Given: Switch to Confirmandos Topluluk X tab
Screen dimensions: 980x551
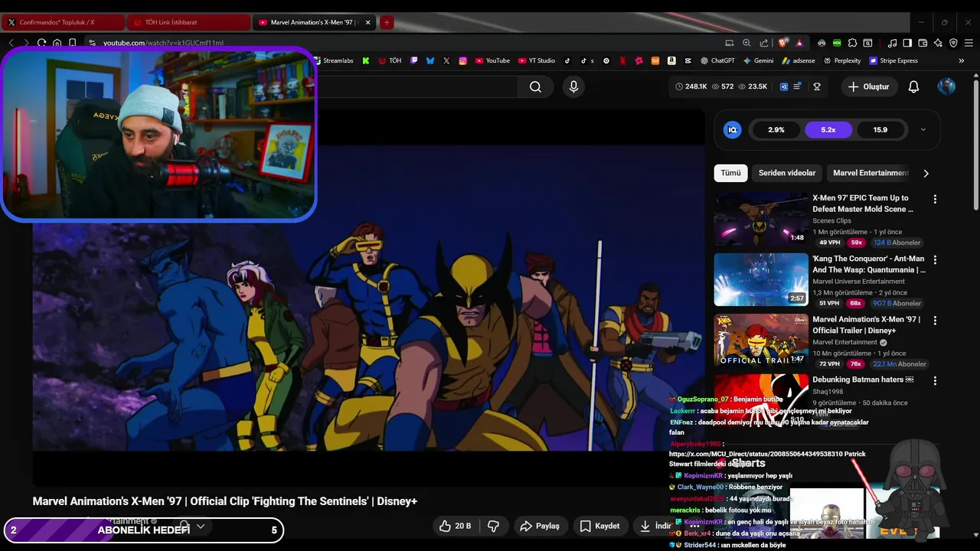Looking at the screenshot, I should point(63,22).
